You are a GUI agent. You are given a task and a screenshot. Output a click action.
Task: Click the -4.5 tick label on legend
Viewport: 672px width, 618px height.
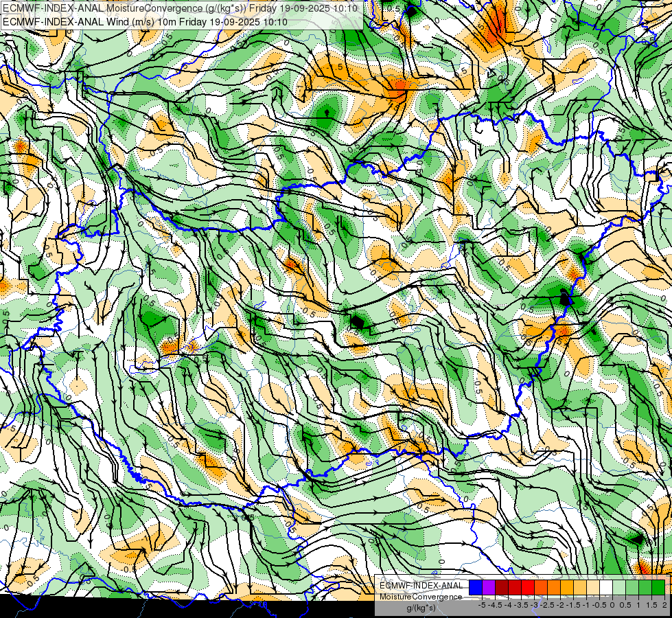[496, 605]
